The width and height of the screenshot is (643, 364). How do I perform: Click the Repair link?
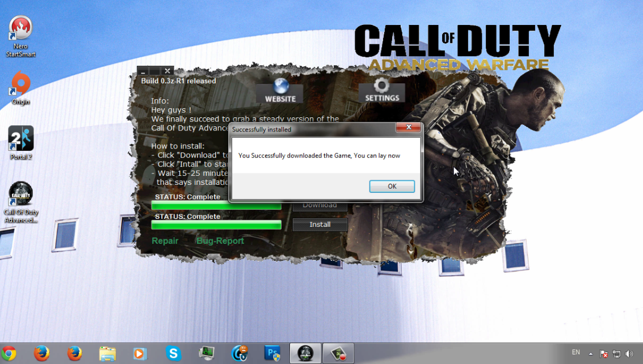[x=165, y=240]
